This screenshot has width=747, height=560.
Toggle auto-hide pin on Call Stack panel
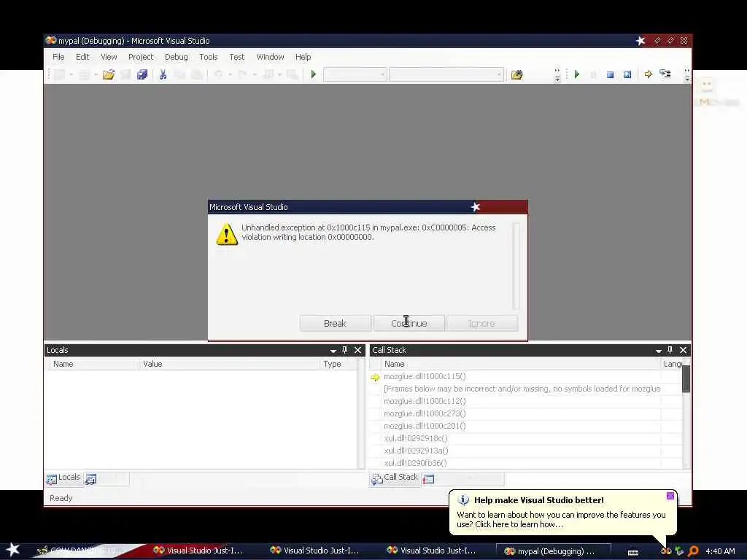click(670, 350)
